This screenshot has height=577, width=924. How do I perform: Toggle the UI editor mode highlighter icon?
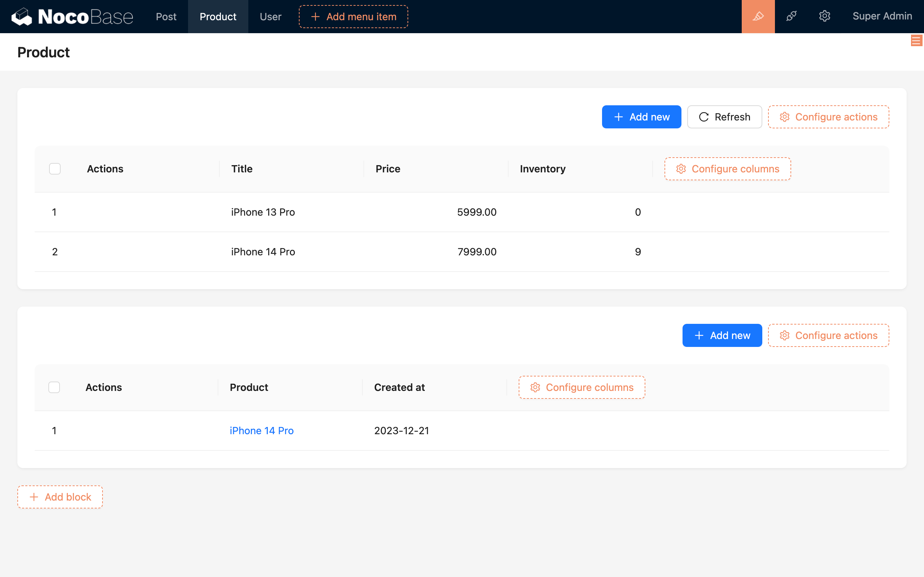pyautogui.click(x=758, y=17)
